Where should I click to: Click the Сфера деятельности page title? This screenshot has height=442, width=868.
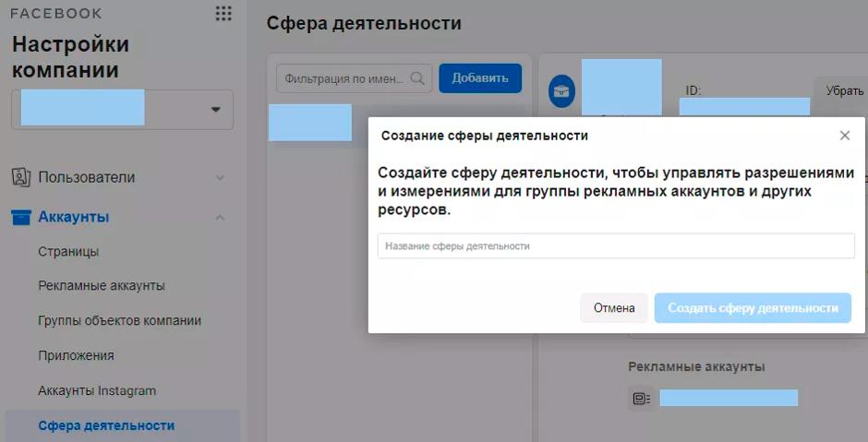coord(364,23)
